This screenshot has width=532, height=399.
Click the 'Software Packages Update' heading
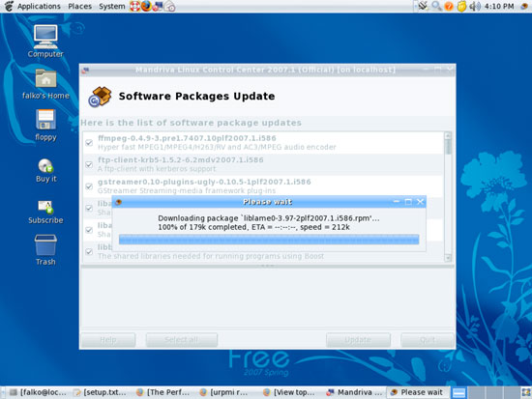(196, 97)
